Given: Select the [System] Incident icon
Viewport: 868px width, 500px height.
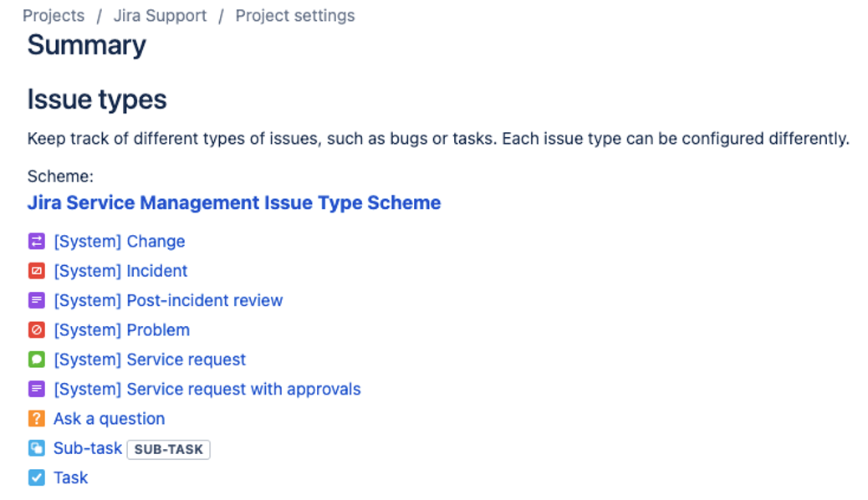Looking at the screenshot, I should pos(35,270).
